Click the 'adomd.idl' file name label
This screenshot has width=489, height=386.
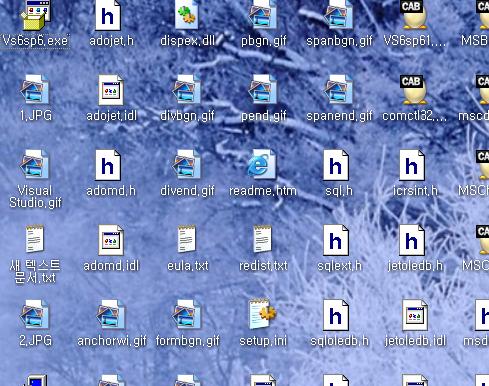[x=111, y=266]
